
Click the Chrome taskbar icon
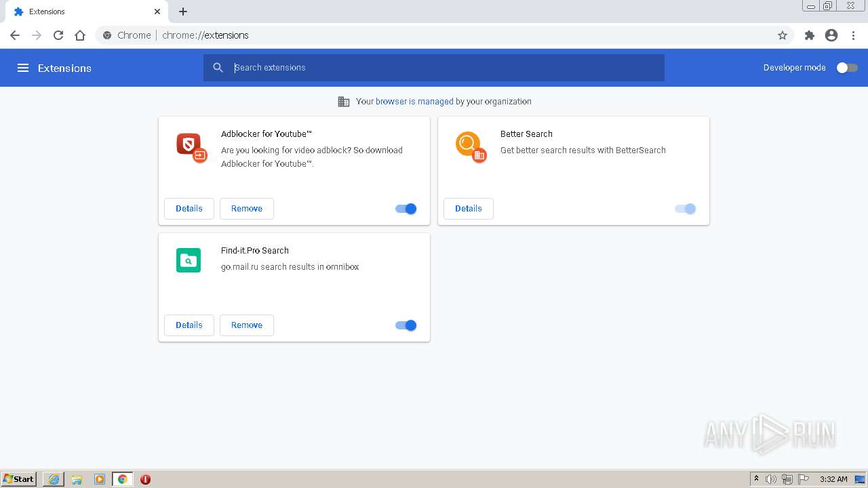pos(123,479)
